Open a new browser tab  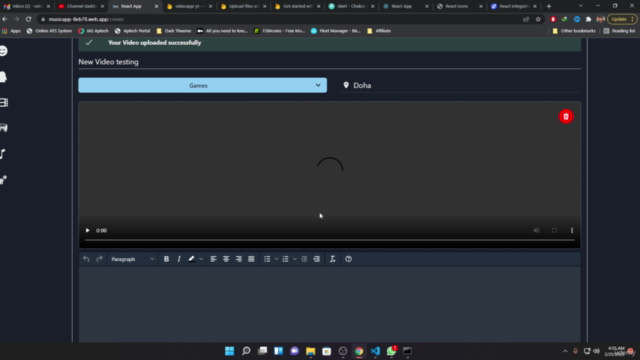pos(549,6)
